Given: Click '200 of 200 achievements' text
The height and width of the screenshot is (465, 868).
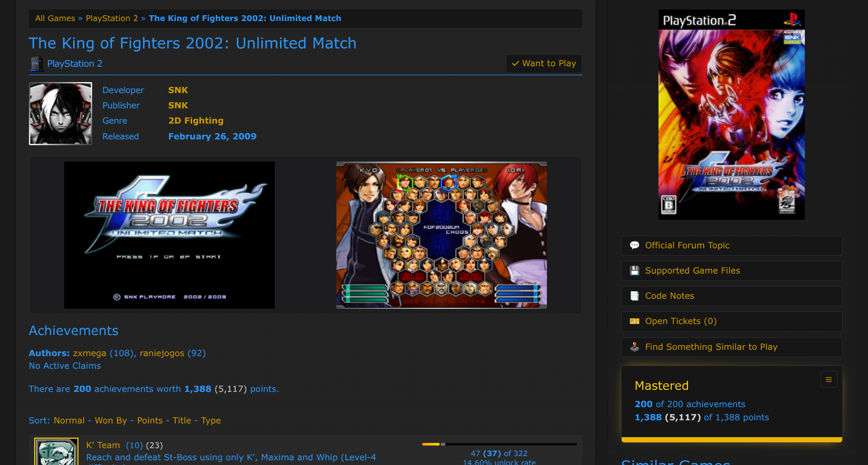Looking at the screenshot, I should coord(690,405).
